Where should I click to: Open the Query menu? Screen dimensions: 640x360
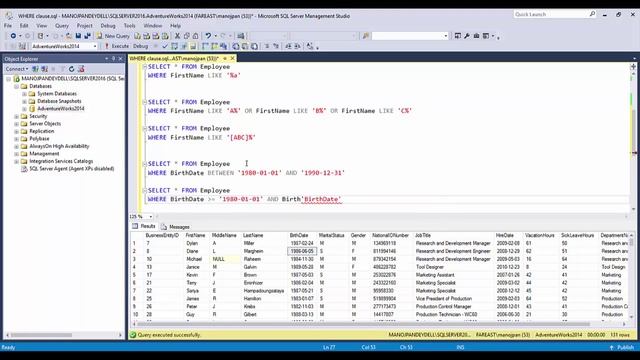(x=62, y=25)
